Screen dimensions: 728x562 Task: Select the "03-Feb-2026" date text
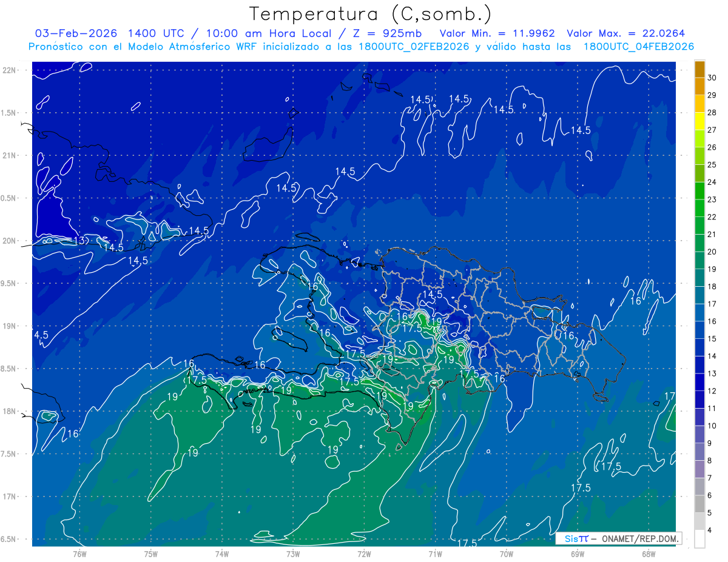click(77, 33)
